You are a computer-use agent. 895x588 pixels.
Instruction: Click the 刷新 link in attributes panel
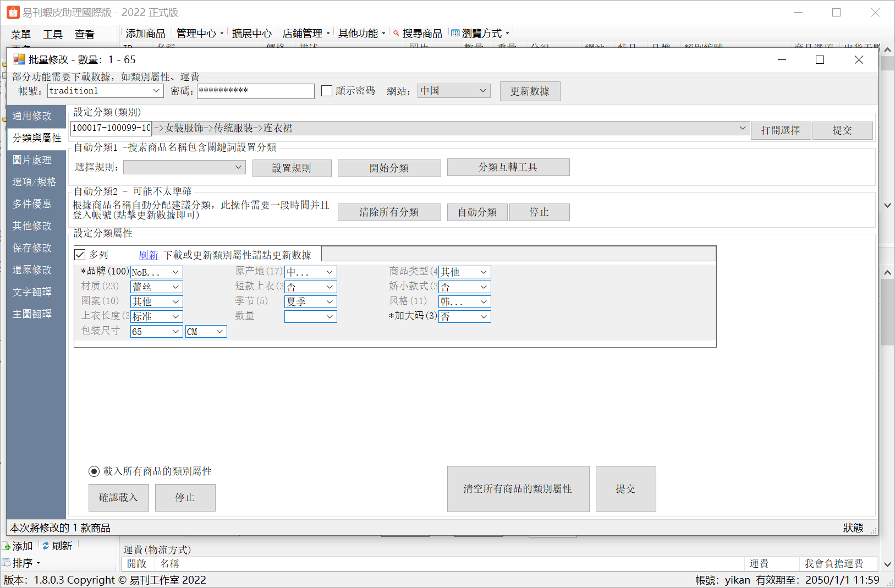[148, 255]
